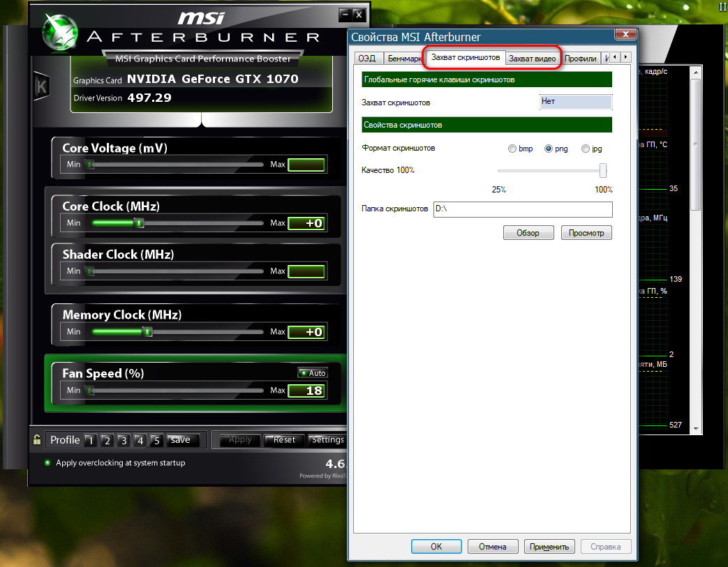Click the MSI Afterburner jet logo
The width and height of the screenshot is (728, 567).
[x=60, y=33]
